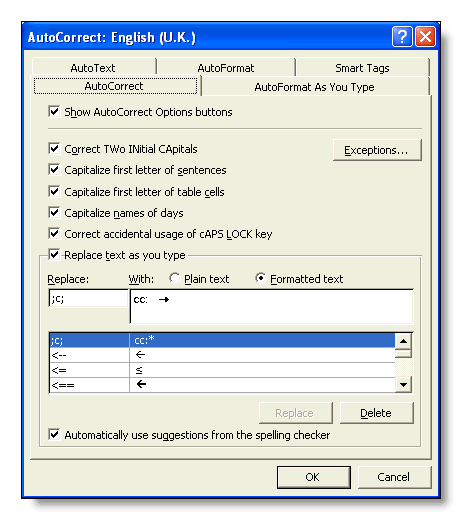462x520 pixels.
Task: Uncheck Correct TWo INitial CApitals
Action: coord(54,148)
